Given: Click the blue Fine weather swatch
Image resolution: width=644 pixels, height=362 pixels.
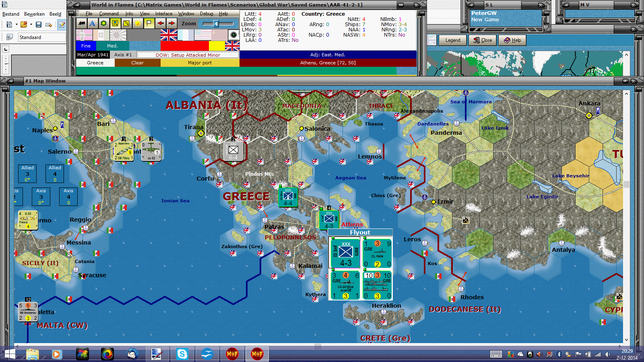Looking at the screenshot, I should coord(86,46).
